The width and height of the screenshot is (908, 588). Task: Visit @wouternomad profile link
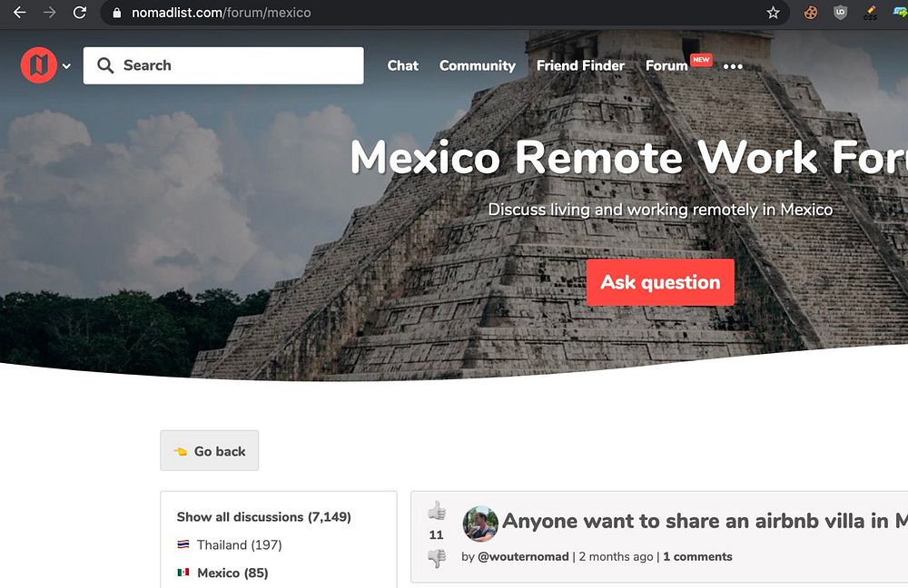[x=523, y=557]
